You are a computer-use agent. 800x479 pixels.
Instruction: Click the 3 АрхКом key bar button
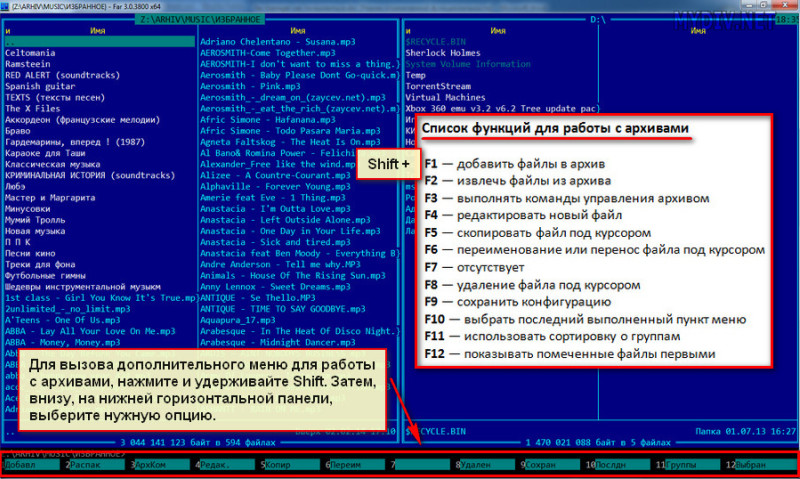pos(160,465)
